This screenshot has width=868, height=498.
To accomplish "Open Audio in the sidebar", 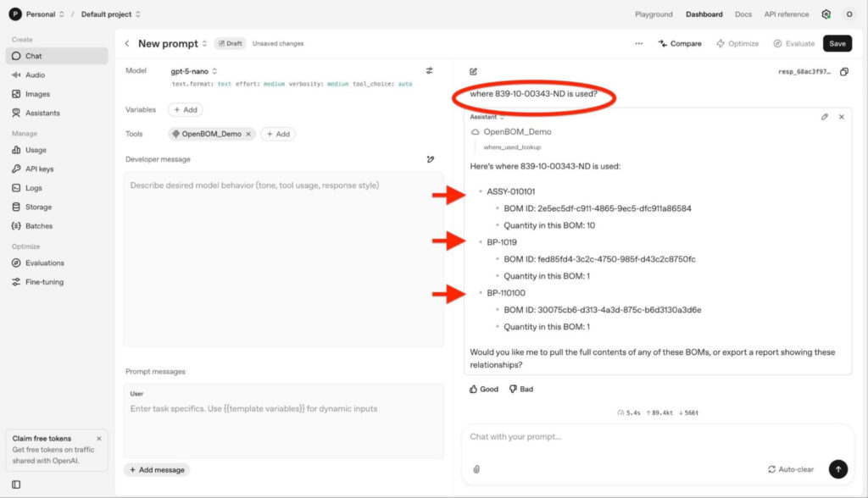I will pyautogui.click(x=57, y=75).
